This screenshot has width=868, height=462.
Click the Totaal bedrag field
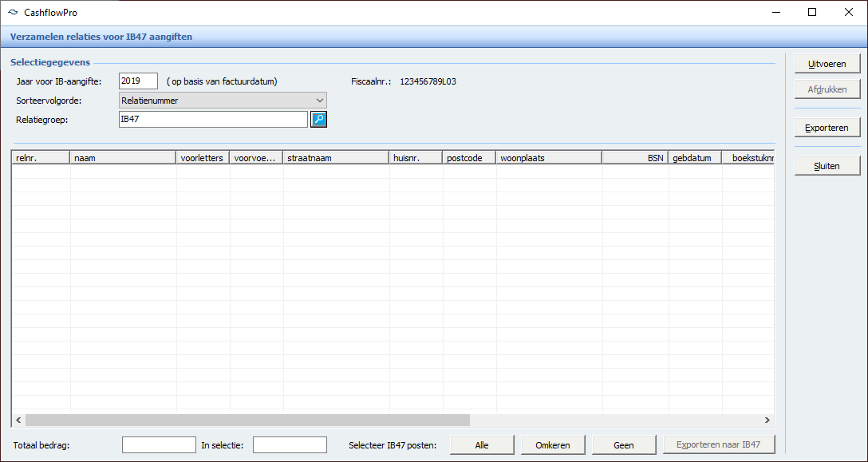159,445
